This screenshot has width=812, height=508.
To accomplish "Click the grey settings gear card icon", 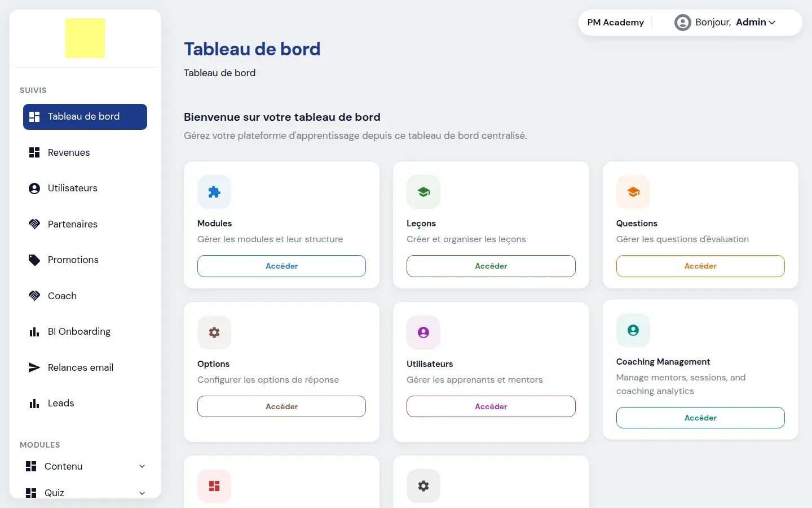I will coord(423,486).
